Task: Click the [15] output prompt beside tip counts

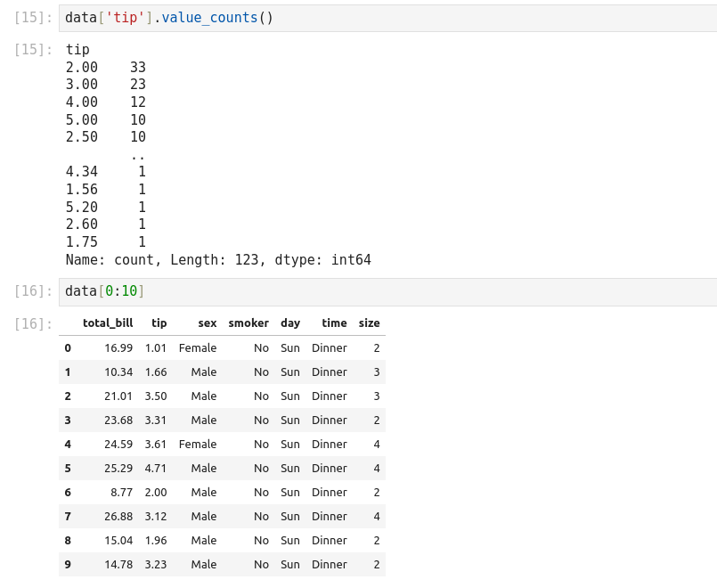Action: point(34,50)
